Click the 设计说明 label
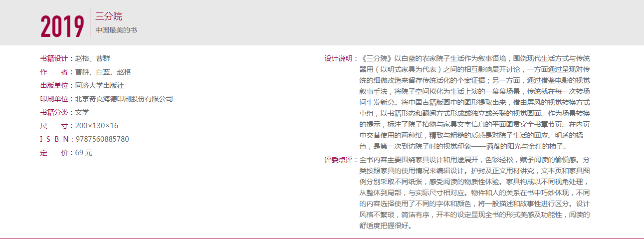Image resolution: width=644 pixels, height=239 pixels. [x=339, y=58]
